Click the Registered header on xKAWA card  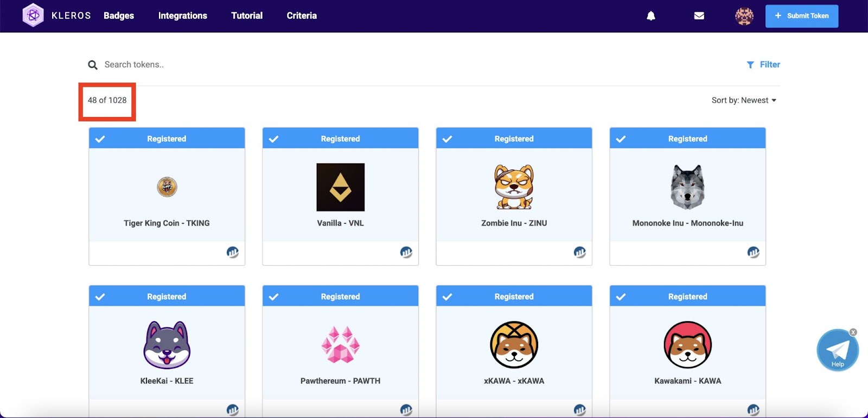(x=514, y=296)
